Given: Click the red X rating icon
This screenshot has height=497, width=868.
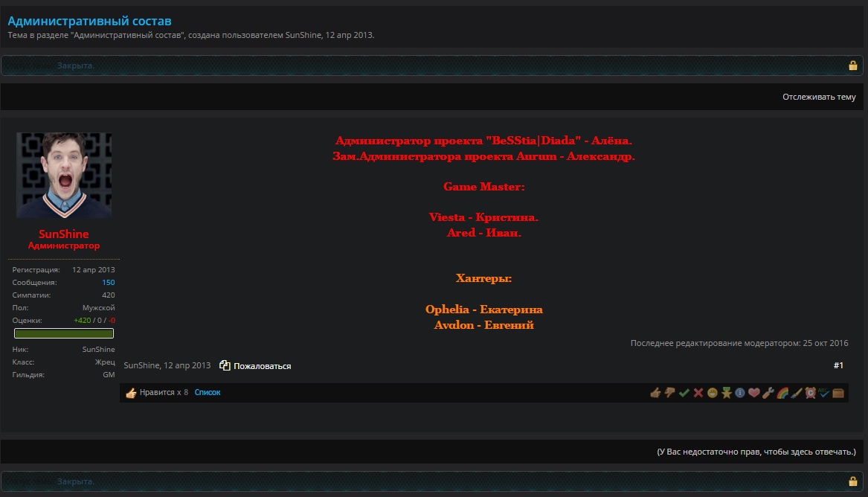Looking at the screenshot, I should pos(698,393).
